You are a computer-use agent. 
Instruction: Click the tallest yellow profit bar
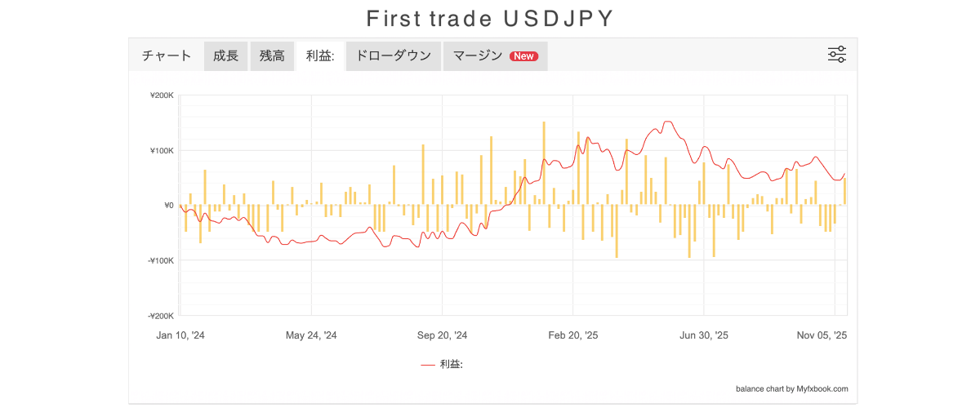tap(544, 163)
